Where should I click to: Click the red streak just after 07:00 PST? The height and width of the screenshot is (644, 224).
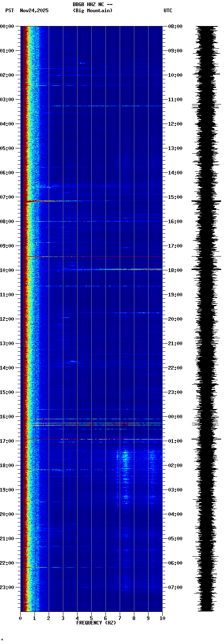pos(43,201)
